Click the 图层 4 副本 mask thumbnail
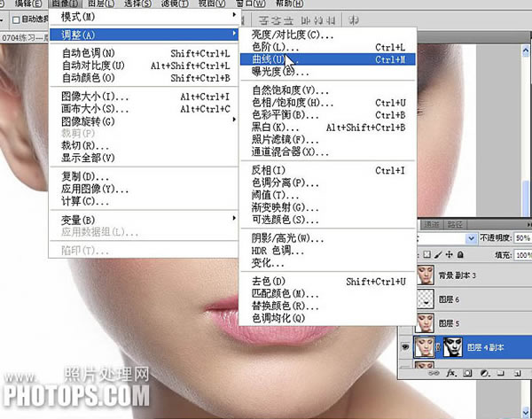Viewport: 532px width, 419px height. pos(453,346)
